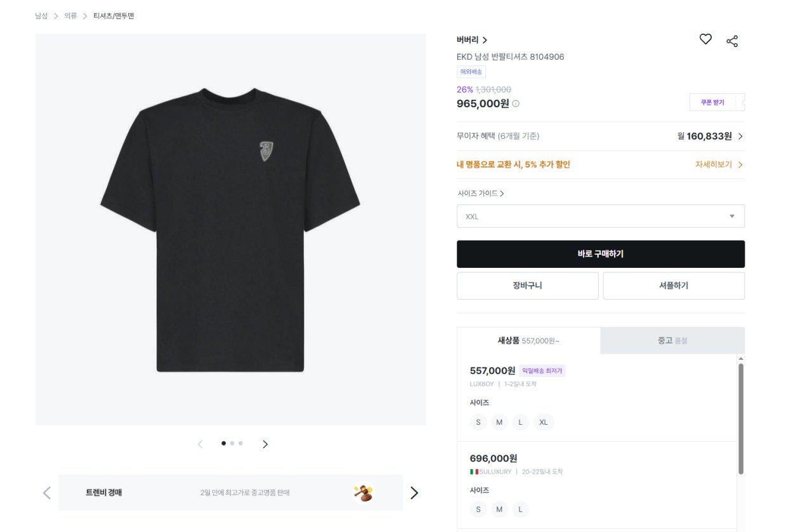The image size is (812, 532).
Task: Show previous product image arrow
Action: (x=200, y=444)
